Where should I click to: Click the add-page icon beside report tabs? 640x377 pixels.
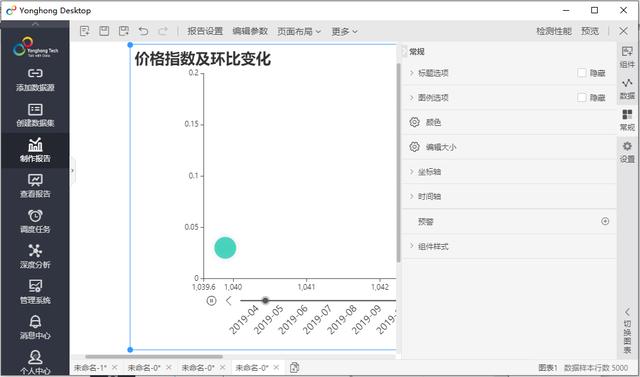tap(294, 368)
